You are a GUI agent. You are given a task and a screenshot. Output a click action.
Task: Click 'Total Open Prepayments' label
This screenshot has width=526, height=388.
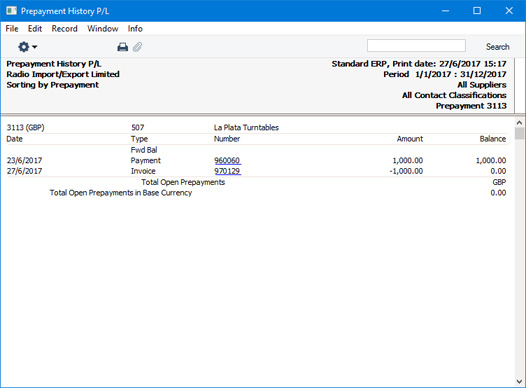point(183,182)
